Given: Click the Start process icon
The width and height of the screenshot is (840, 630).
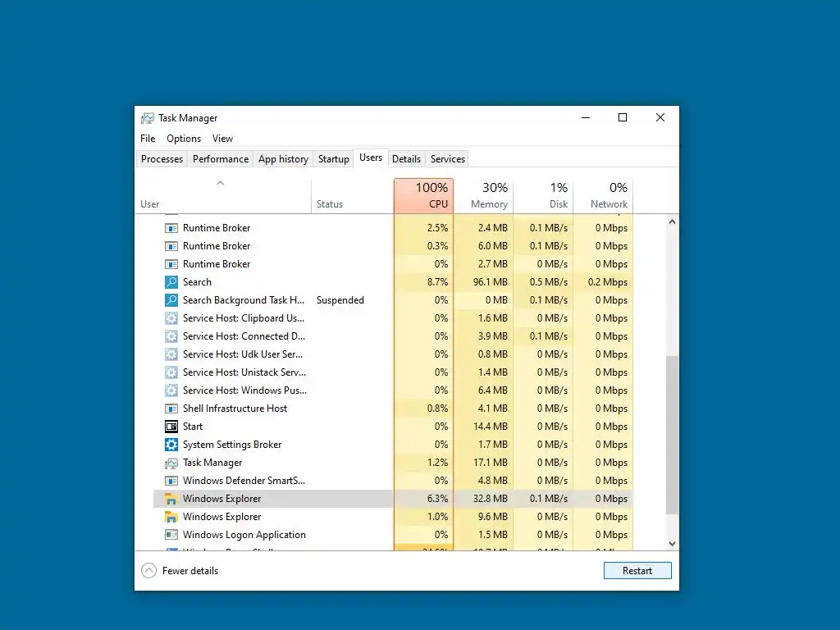Looking at the screenshot, I should pos(171,427).
